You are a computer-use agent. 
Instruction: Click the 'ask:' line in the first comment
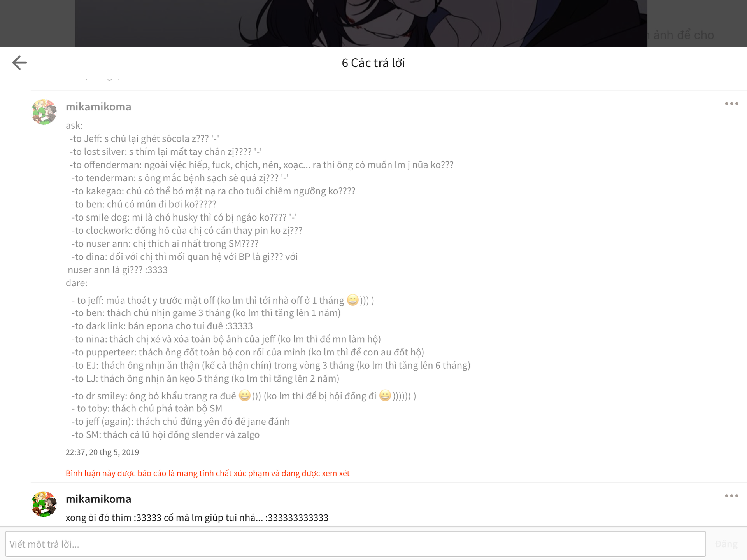[x=74, y=125]
